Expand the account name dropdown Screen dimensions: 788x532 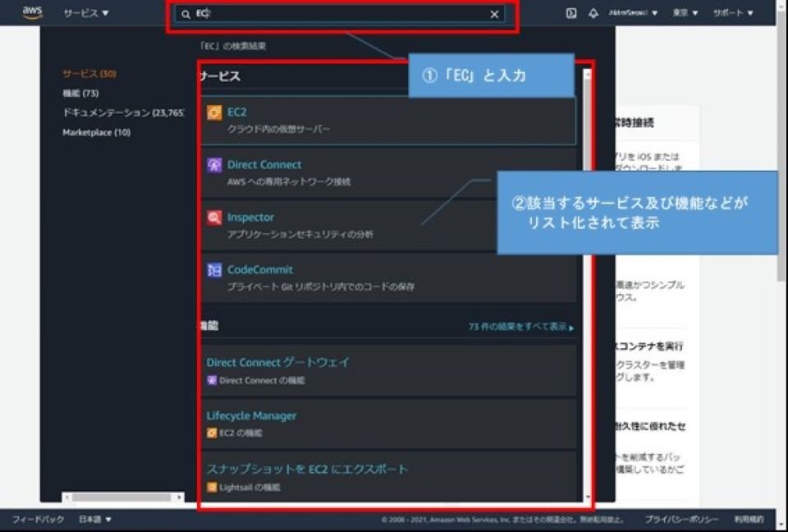(x=633, y=13)
